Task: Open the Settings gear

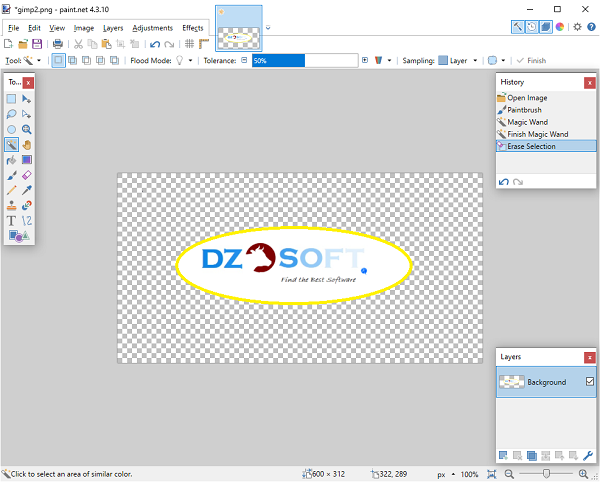Action: (x=577, y=27)
